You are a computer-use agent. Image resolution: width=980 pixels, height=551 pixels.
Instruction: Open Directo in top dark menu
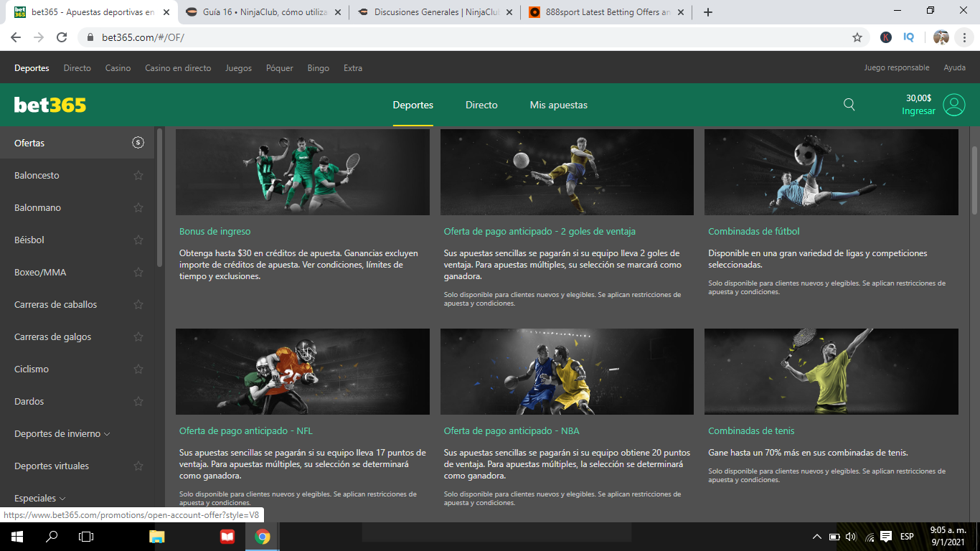[77, 68]
